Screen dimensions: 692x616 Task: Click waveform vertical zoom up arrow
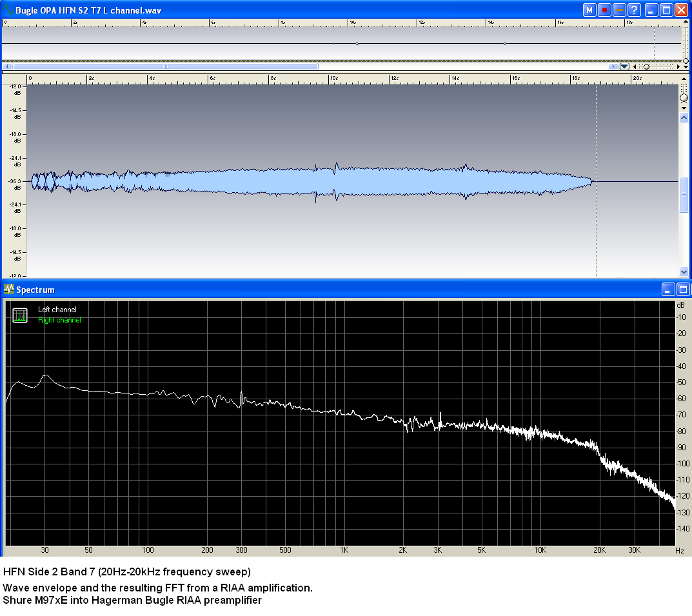click(x=684, y=79)
